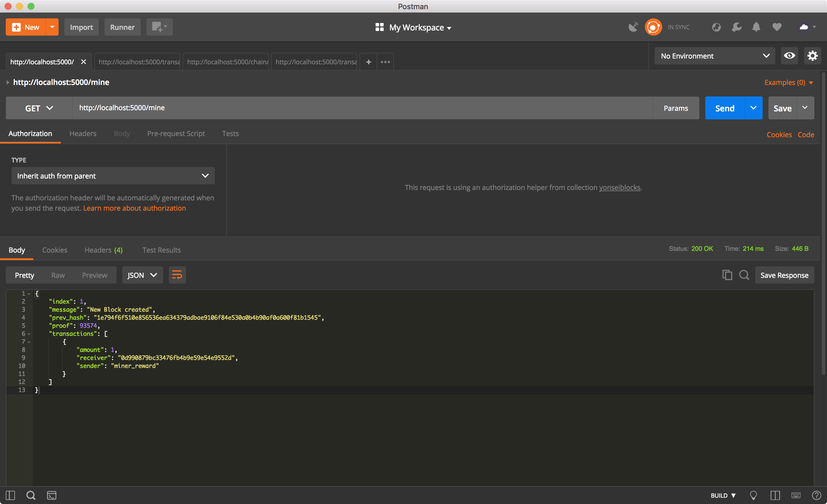Toggle line wrap icon
Image resolution: width=827 pixels, height=504 pixels.
pyautogui.click(x=177, y=275)
